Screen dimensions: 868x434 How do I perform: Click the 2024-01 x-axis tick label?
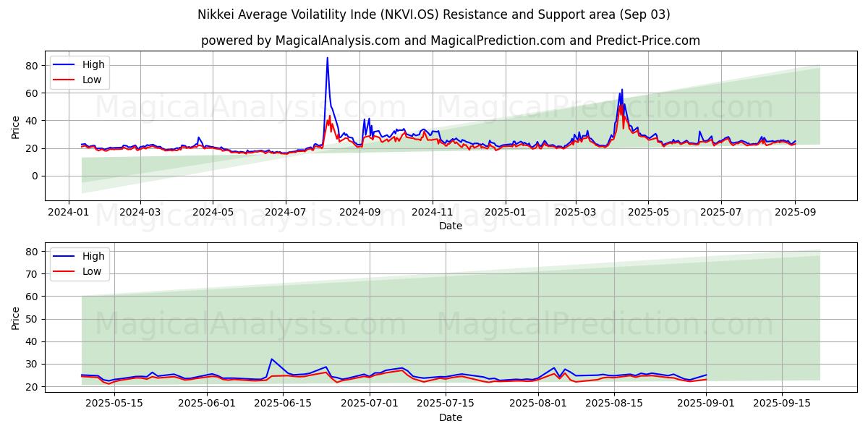coord(69,213)
